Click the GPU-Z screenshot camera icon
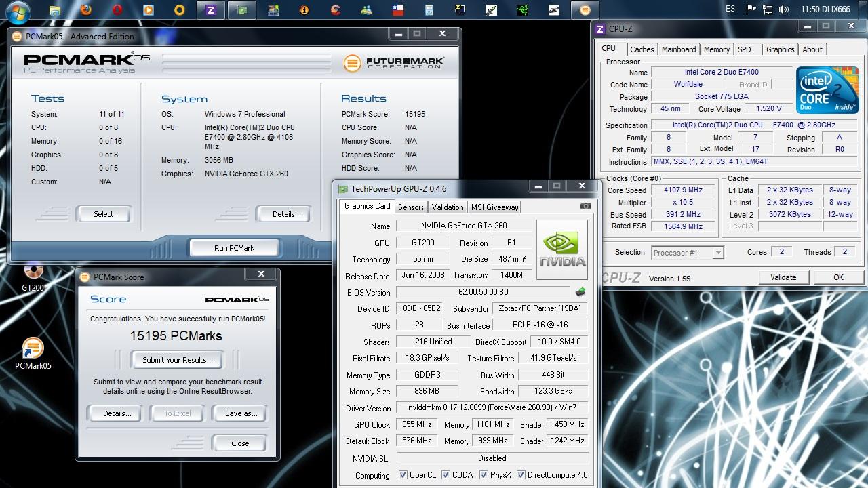Viewport: 868px width, 488px height. [x=586, y=206]
